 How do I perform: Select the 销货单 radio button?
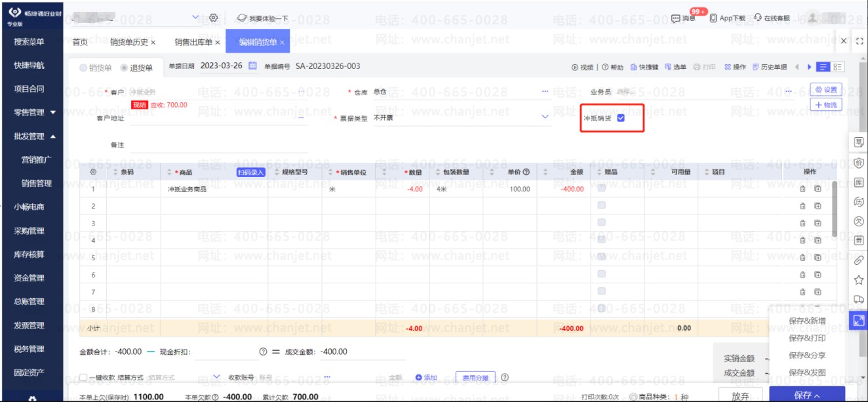[83, 68]
